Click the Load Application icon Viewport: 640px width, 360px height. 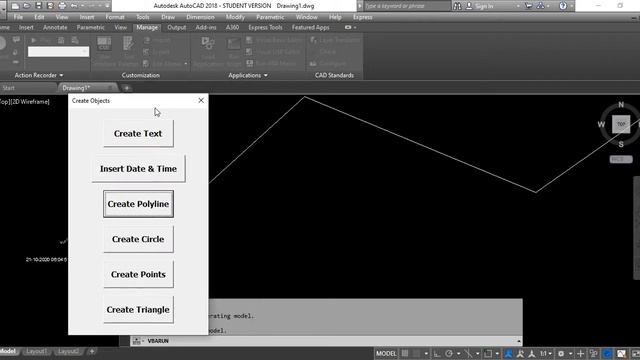point(208,43)
